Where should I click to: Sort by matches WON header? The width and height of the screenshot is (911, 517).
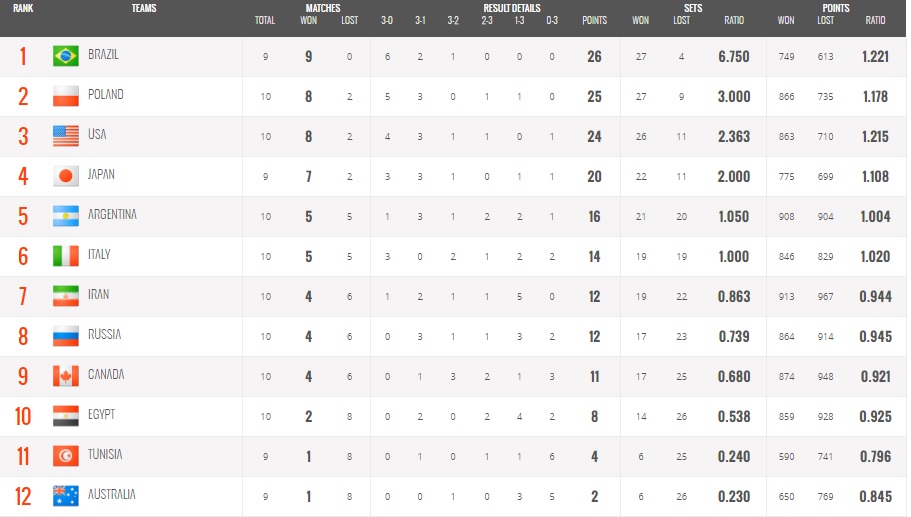(x=309, y=20)
